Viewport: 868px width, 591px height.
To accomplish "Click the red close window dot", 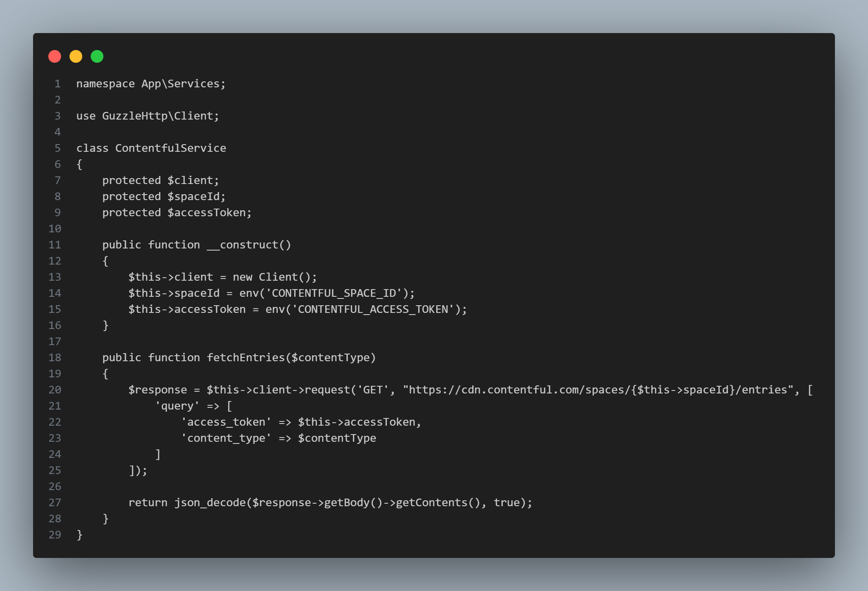I will (55, 56).
